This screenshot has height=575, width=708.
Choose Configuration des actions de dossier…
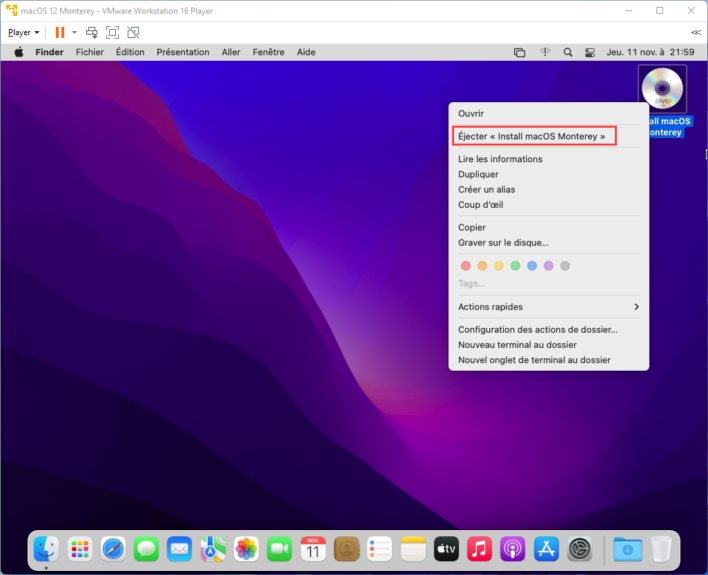(549, 329)
